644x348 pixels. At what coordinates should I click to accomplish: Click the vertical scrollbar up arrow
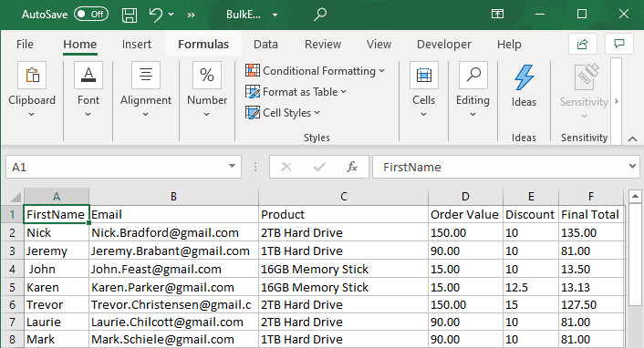click(635, 196)
